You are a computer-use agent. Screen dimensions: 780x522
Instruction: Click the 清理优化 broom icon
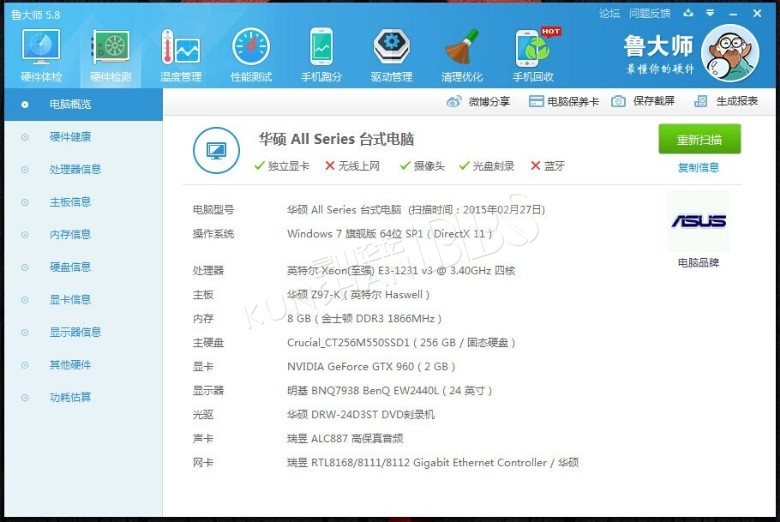click(x=461, y=53)
